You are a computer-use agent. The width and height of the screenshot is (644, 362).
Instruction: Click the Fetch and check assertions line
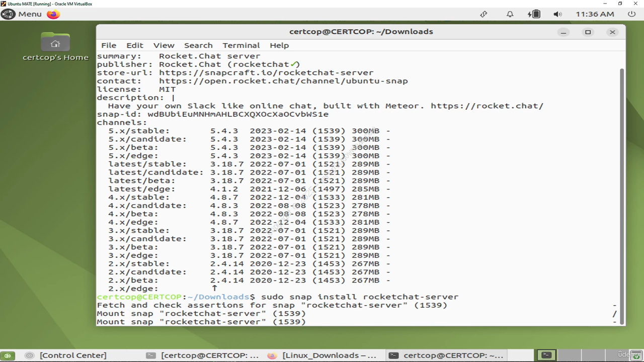[272, 305]
